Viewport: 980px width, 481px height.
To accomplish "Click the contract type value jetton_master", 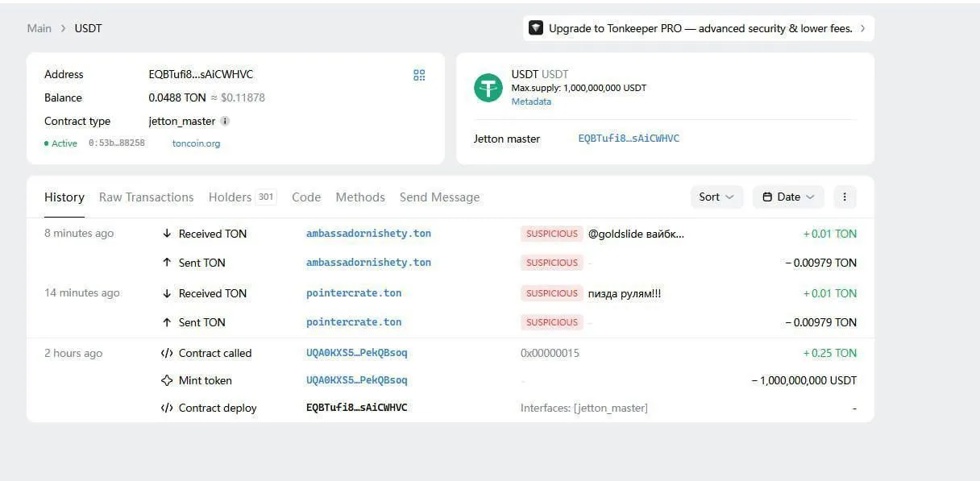I will [x=182, y=122].
